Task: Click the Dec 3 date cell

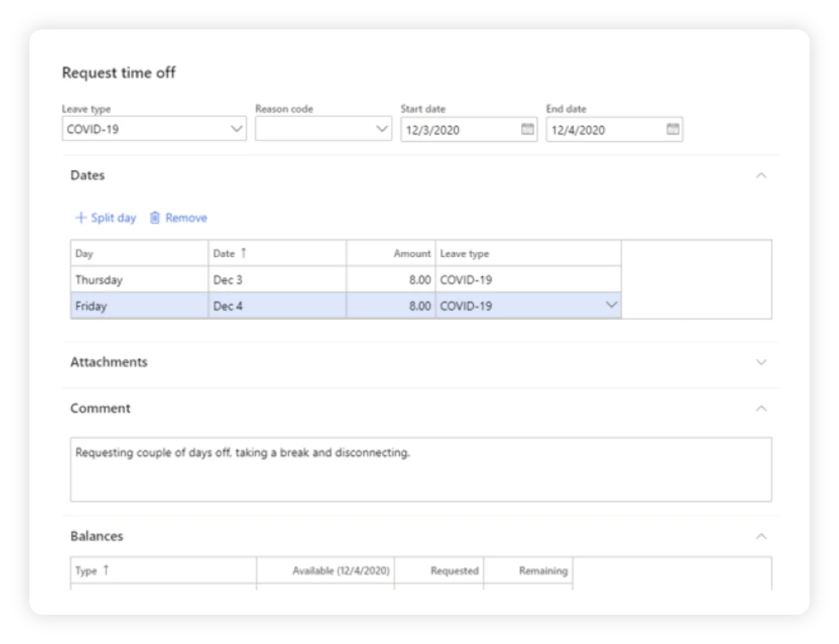Action: pyautogui.click(x=277, y=280)
